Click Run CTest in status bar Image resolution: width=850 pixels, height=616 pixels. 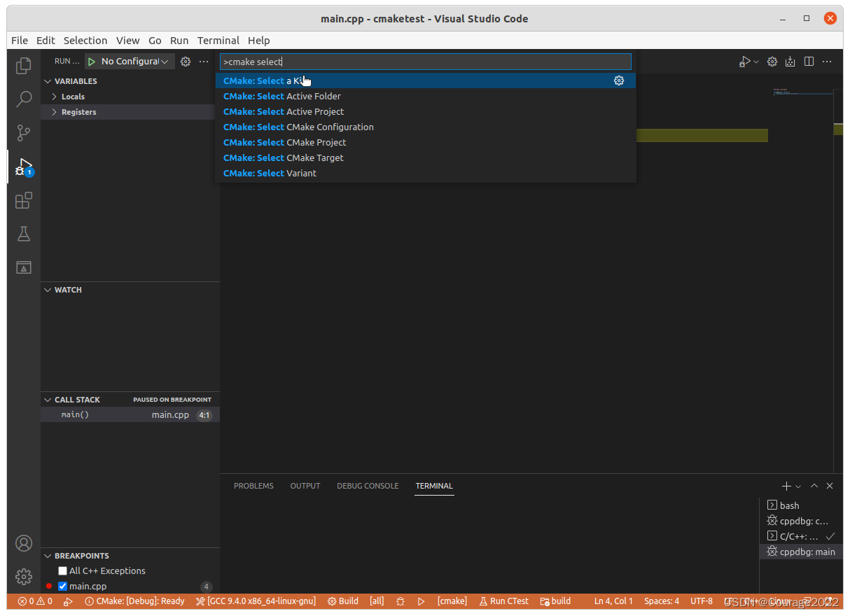coord(504,601)
